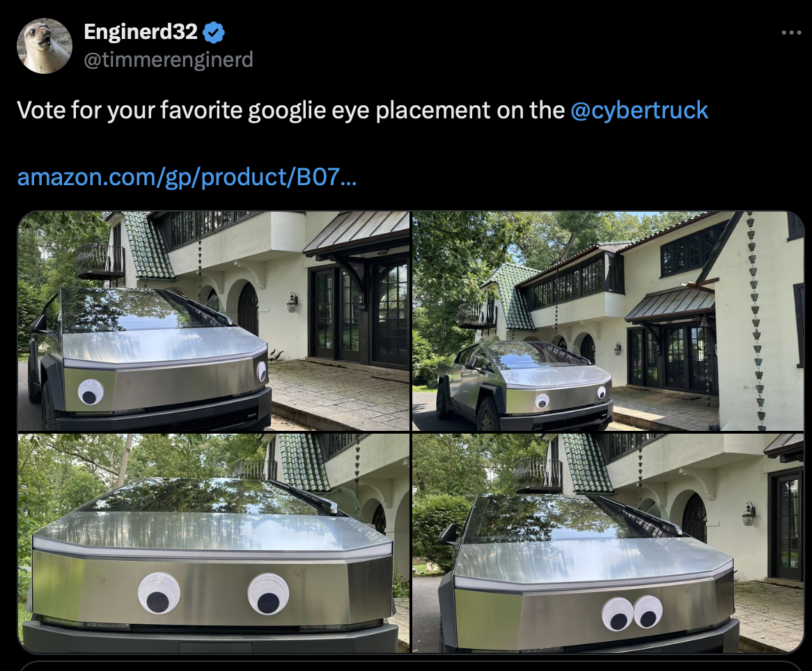Open the @timmerenginerd handle

(x=169, y=60)
